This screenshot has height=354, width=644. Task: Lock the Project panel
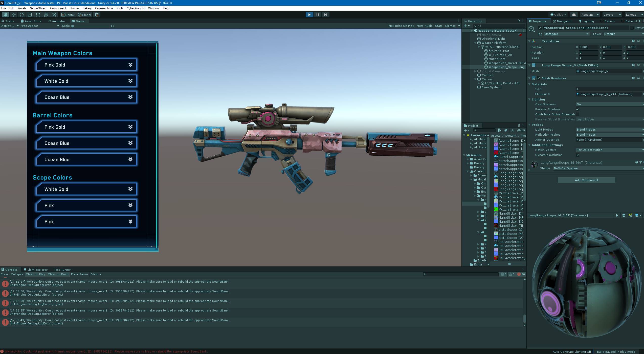pyautogui.click(x=519, y=126)
